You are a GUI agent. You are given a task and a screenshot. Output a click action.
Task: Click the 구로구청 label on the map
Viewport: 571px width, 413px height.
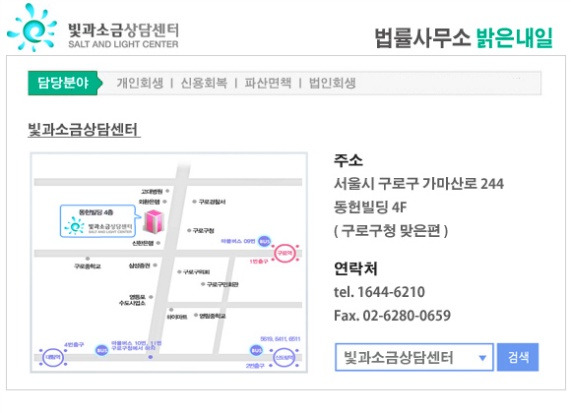click(203, 230)
